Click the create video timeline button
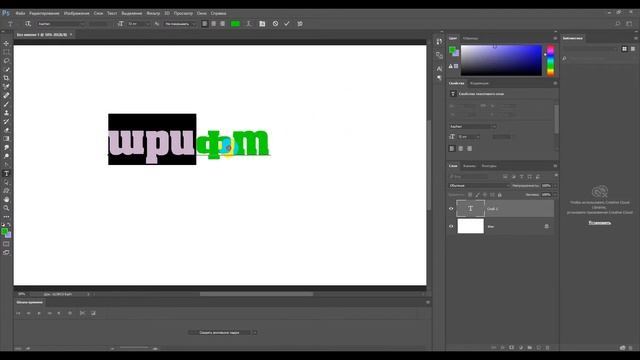 tap(219, 332)
